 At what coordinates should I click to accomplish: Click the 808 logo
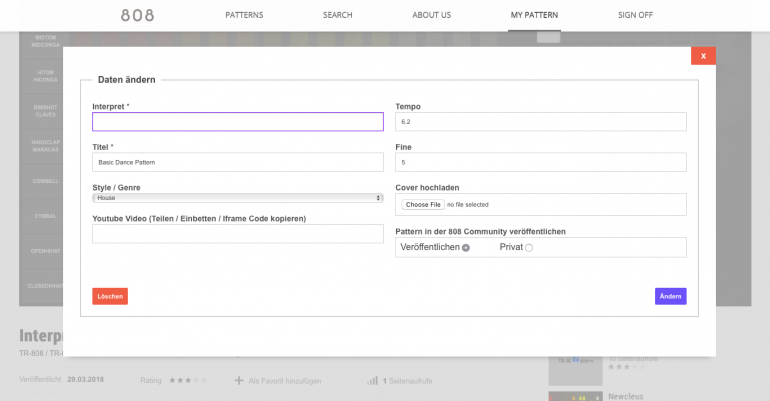138,15
